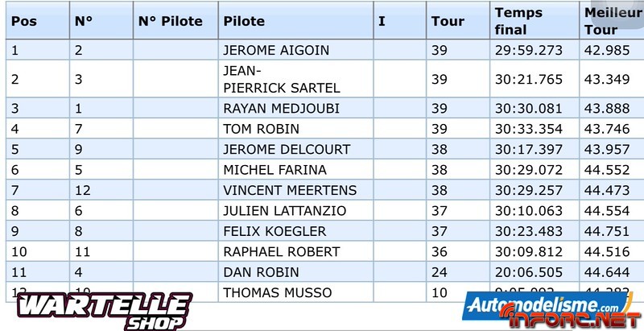Select TOM ROBIN in the table
The image size is (644, 331).
coord(261,129)
